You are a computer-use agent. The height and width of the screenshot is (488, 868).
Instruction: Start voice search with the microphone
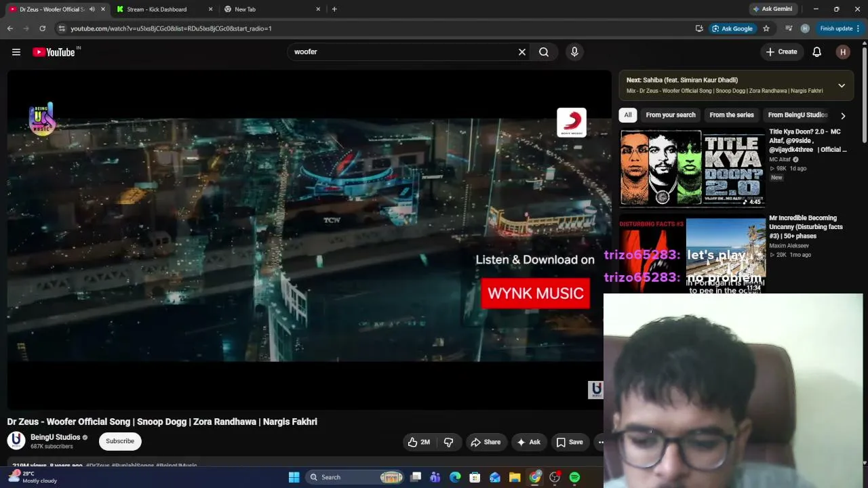[x=574, y=52]
